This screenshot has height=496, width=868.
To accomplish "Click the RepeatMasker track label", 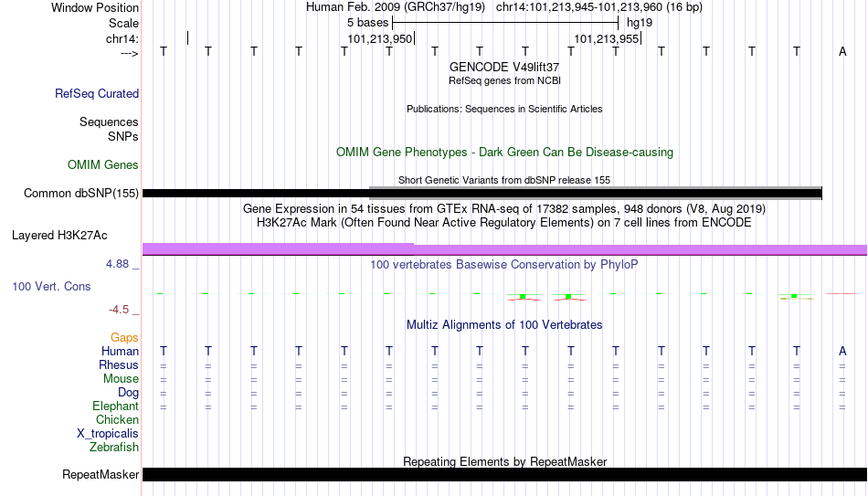I will pyautogui.click(x=101, y=474).
